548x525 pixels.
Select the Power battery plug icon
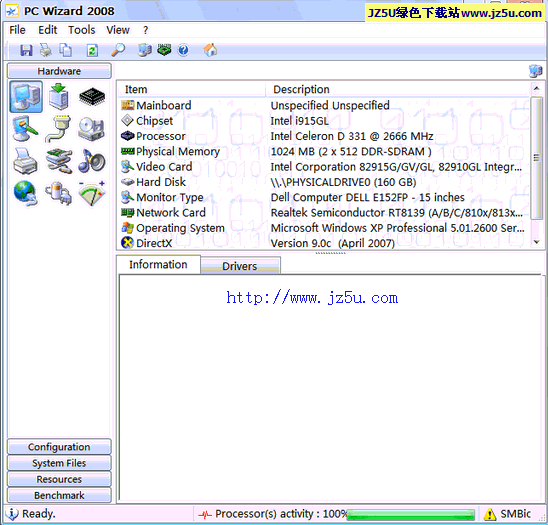coord(59,193)
